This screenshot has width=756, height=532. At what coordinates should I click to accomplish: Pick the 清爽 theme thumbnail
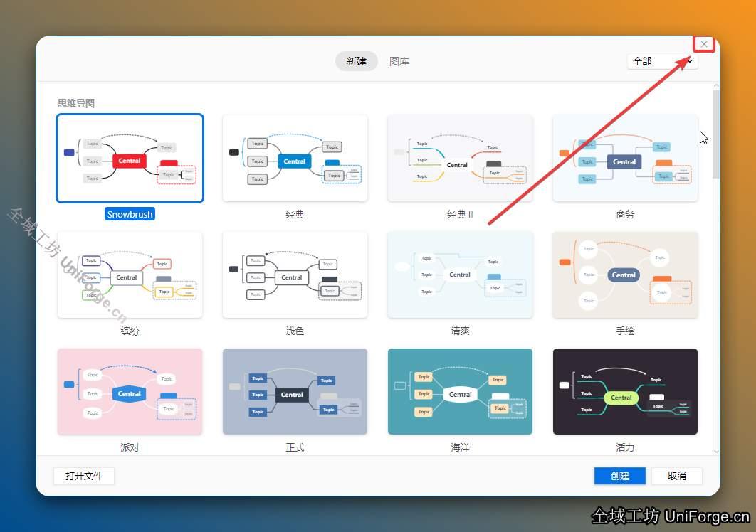click(x=460, y=275)
